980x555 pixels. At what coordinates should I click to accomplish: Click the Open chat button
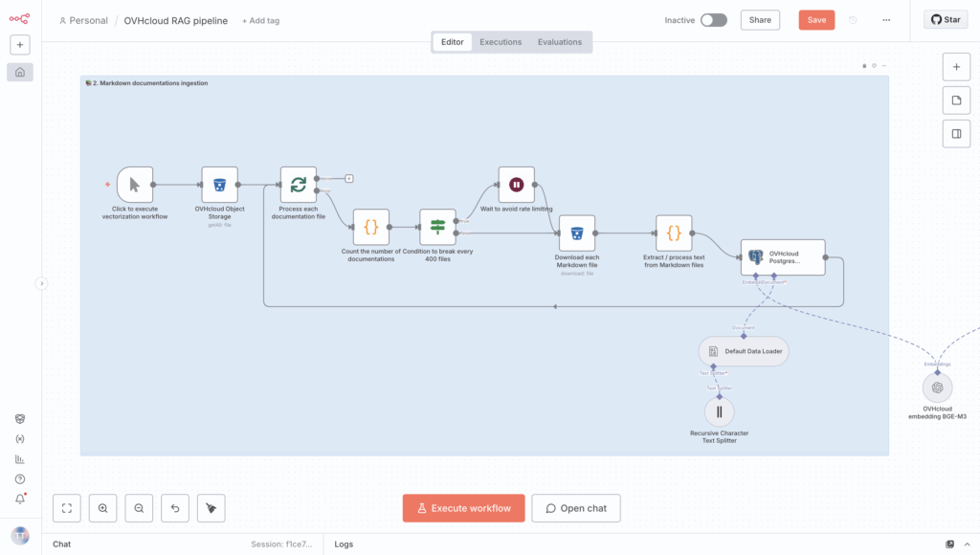click(576, 508)
